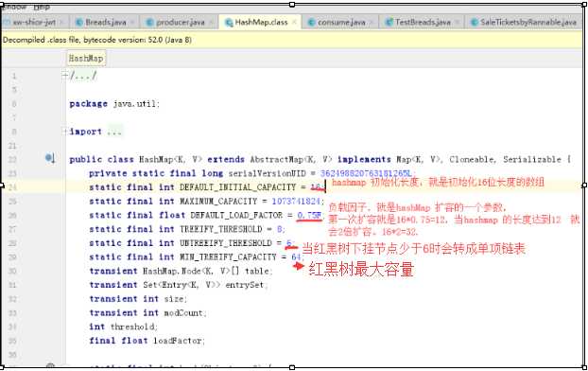
Task: Click the serialVersionUID field name
Action: (x=267, y=173)
